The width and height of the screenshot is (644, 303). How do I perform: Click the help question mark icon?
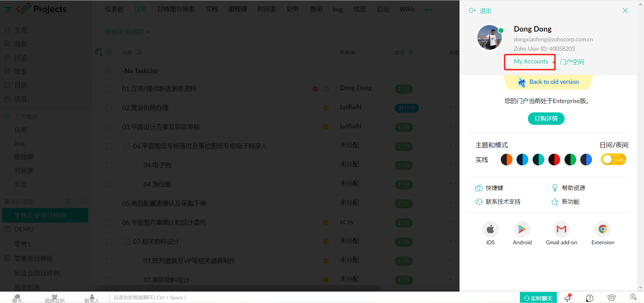tap(589, 298)
